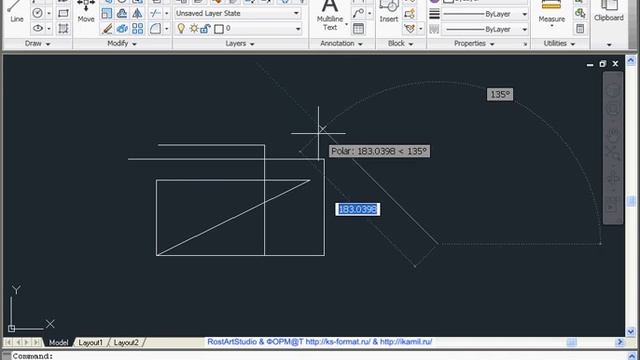Click the lineweight icon in Properties
Image resolution: width=640 pixels, height=360 pixels.
pos(434,13)
